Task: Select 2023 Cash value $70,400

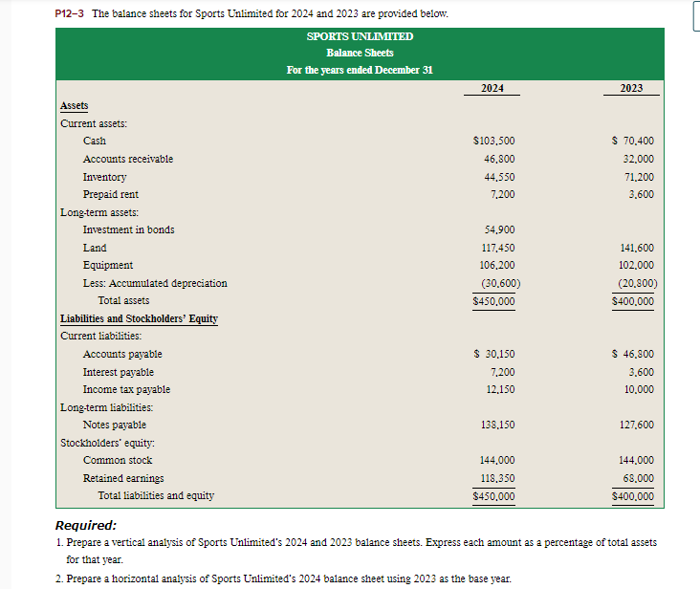Action: [633, 141]
